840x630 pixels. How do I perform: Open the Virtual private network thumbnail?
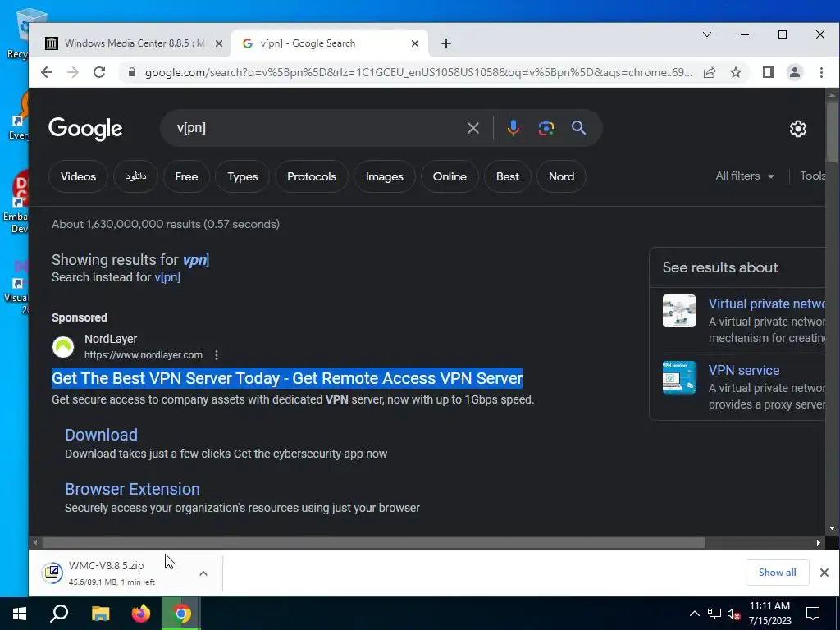[678, 311]
